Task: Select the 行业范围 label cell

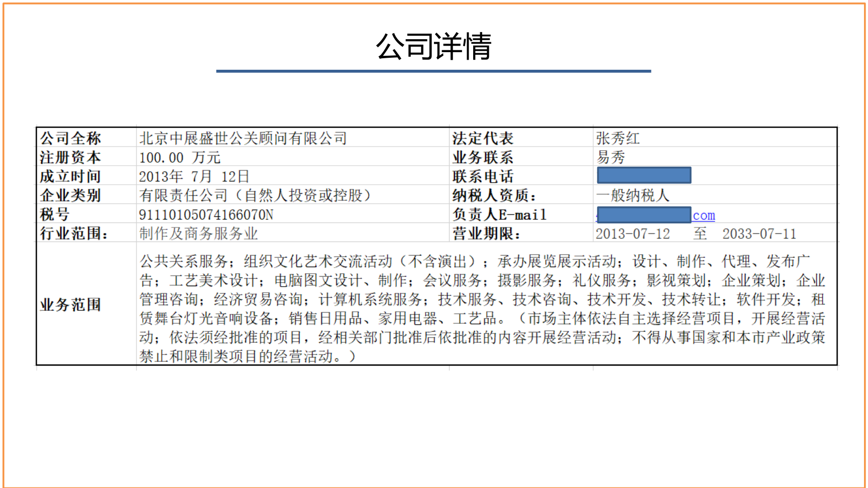Action: click(x=74, y=233)
